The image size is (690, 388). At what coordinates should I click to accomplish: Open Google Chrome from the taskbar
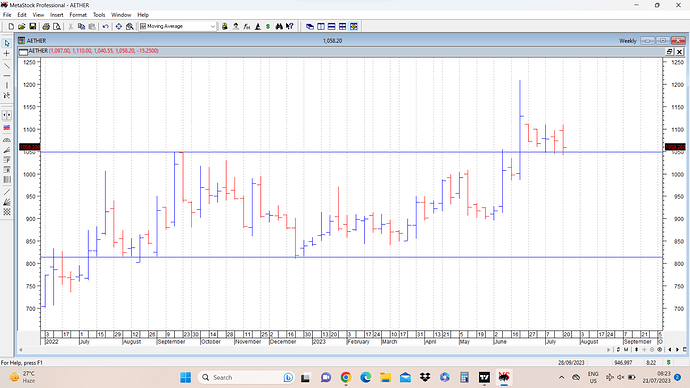[346, 377]
